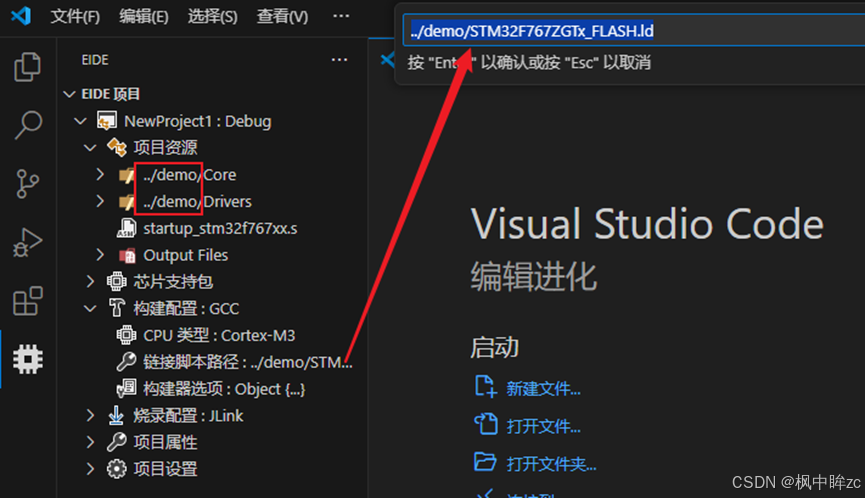Click the 芯片支持包 chip icon
The width and height of the screenshot is (865, 498).
[116, 282]
